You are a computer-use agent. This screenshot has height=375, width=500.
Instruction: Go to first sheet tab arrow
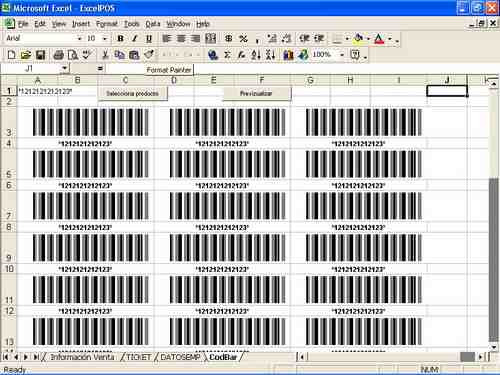coord(6,357)
